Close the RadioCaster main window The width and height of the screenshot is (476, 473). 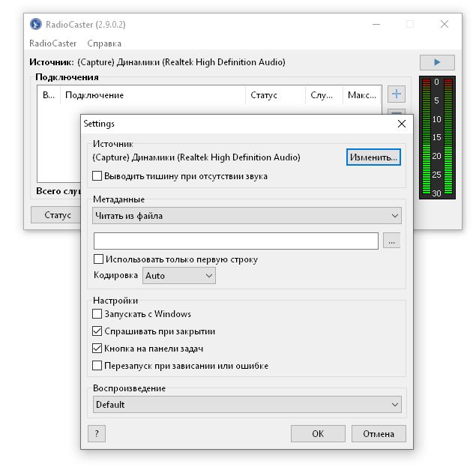pos(445,24)
